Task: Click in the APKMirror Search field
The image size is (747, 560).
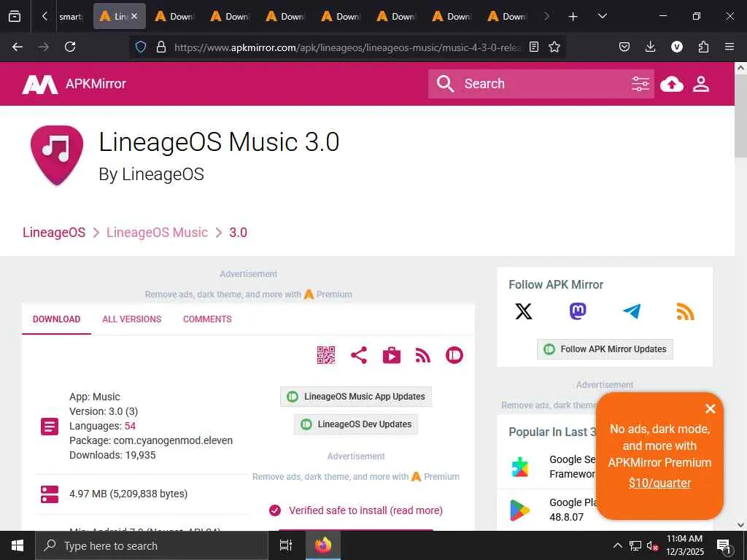Action: (x=543, y=84)
